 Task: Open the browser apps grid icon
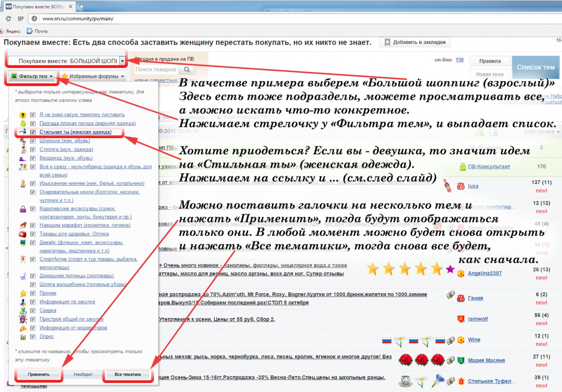tap(21, 18)
